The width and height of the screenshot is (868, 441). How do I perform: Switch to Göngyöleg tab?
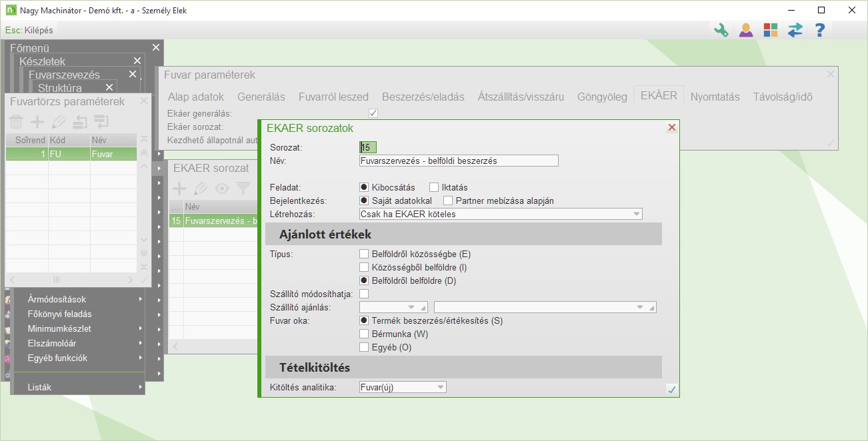(x=602, y=97)
